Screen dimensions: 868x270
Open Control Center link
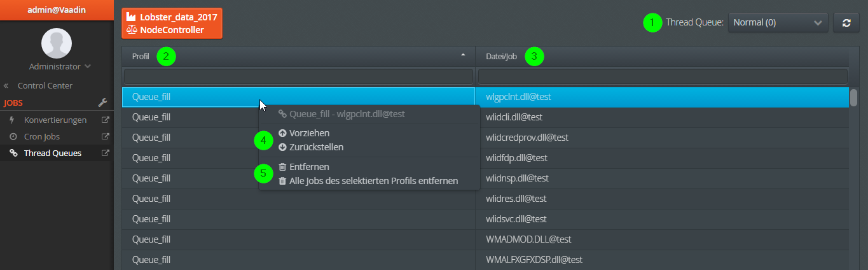(x=45, y=85)
